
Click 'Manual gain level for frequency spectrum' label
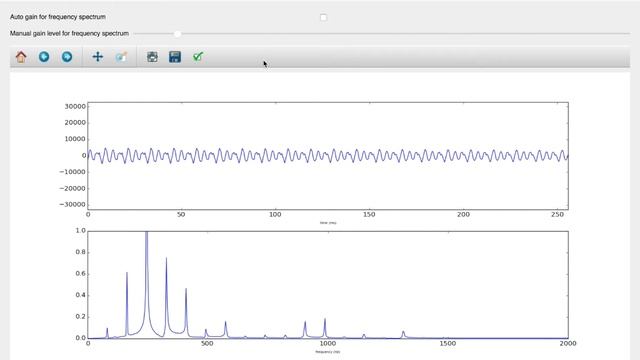[69, 33]
